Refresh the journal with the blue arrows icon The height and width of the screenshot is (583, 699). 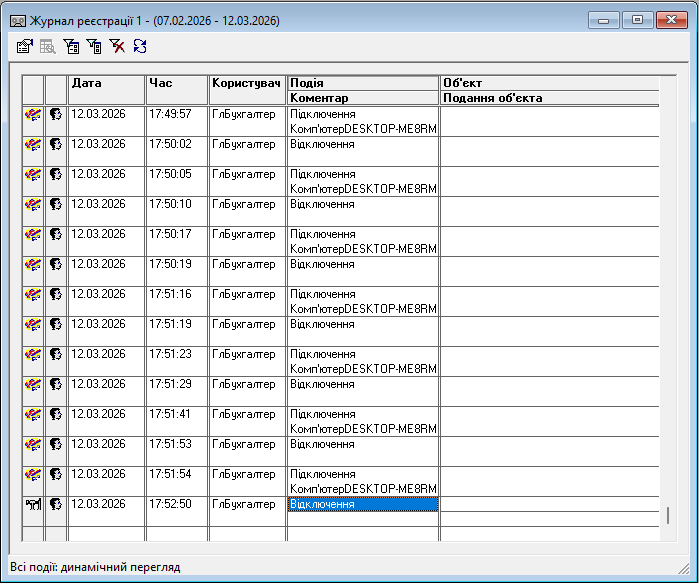click(140, 46)
